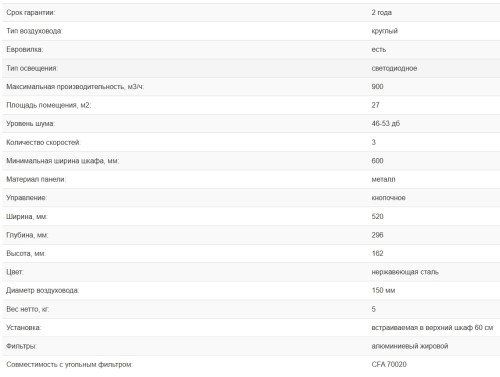500x377 pixels.
Task: Click the 'Площадь помещения, м2' label
Action: click(x=49, y=105)
